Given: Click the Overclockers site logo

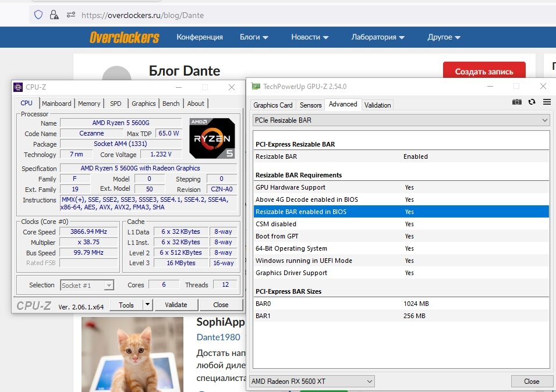Looking at the screenshot, I should coord(125,37).
